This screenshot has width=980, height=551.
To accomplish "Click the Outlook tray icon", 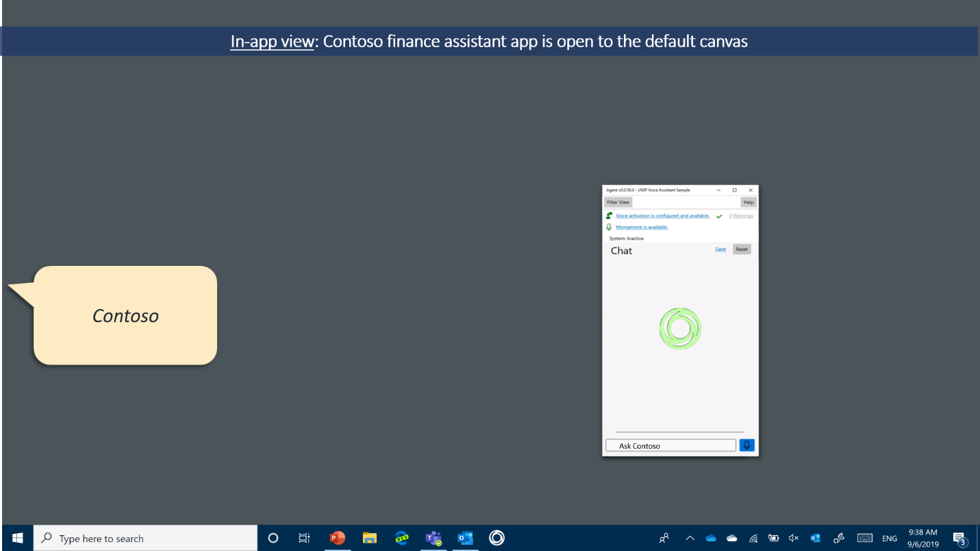I will (815, 539).
